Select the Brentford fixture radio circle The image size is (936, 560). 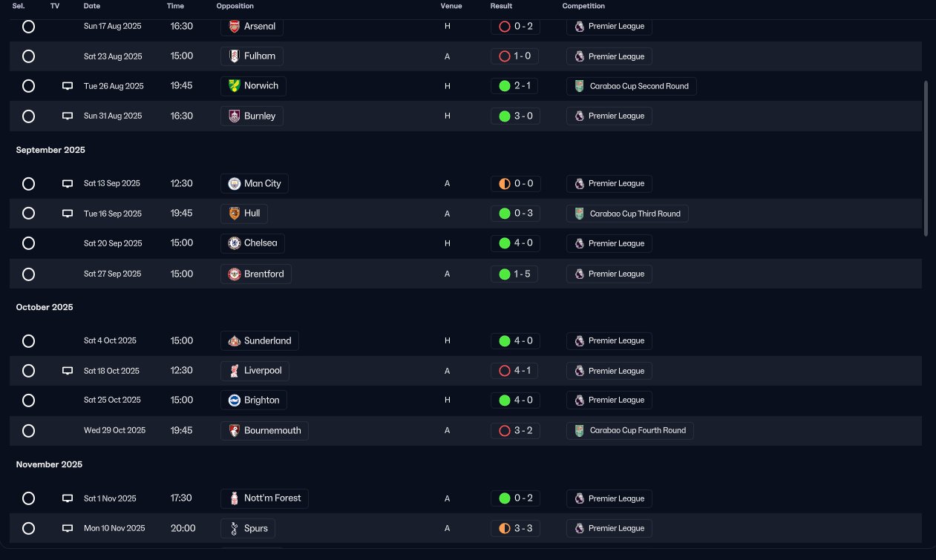[x=28, y=274]
